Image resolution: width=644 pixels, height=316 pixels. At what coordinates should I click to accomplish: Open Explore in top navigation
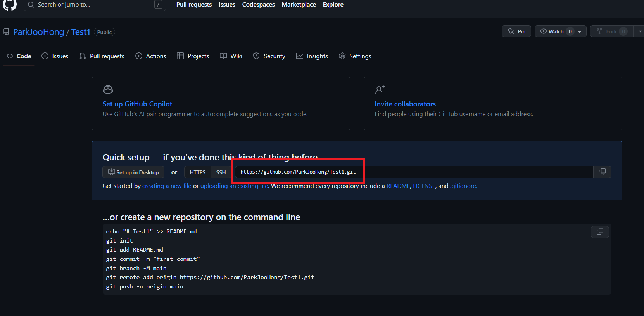(333, 5)
